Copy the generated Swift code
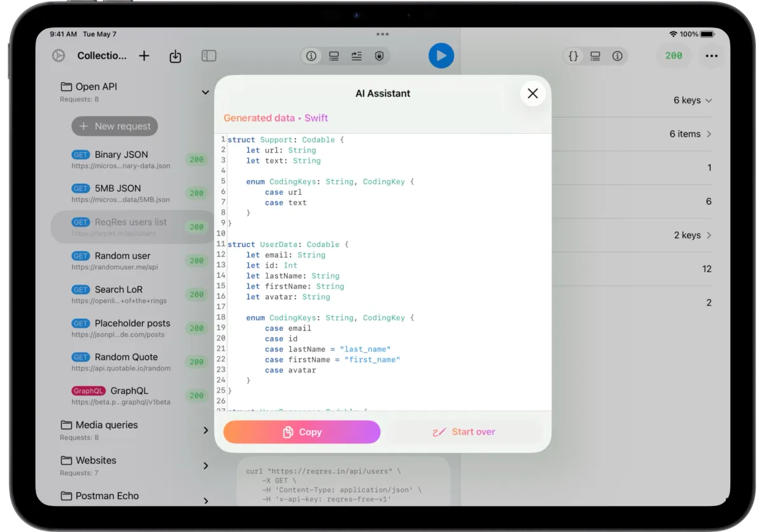 pos(301,432)
